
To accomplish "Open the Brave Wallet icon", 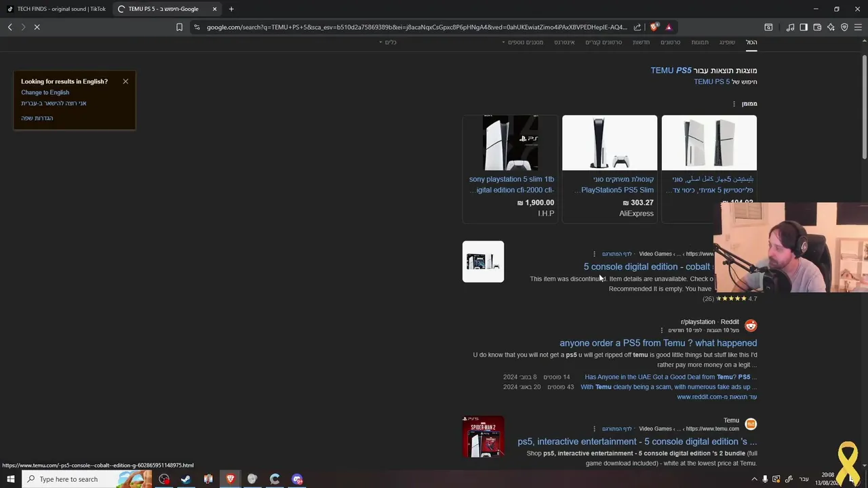I will pyautogui.click(x=817, y=27).
